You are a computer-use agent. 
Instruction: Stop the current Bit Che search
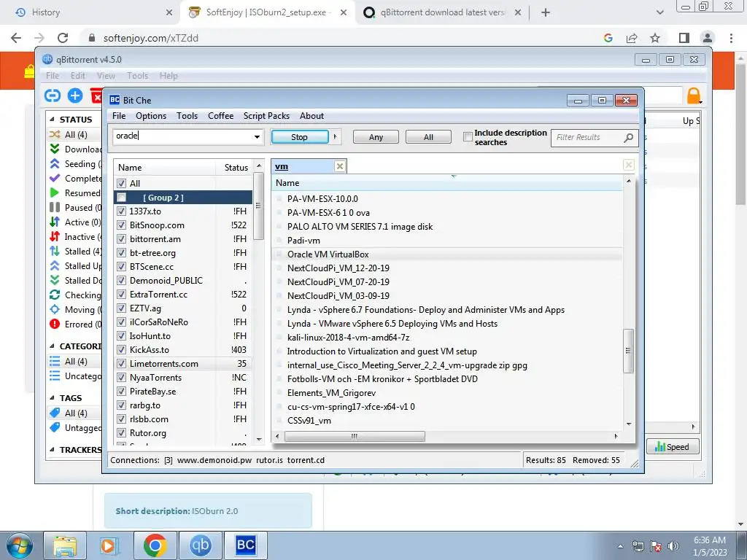pyautogui.click(x=300, y=136)
